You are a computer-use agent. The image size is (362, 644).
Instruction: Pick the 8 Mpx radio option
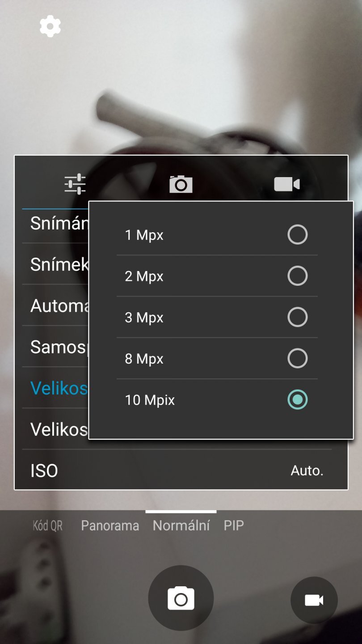(x=297, y=359)
